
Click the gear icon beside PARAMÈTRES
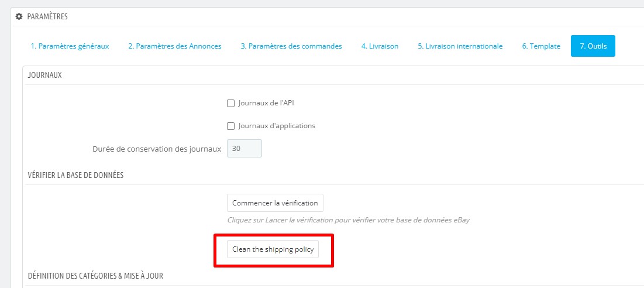19,16
